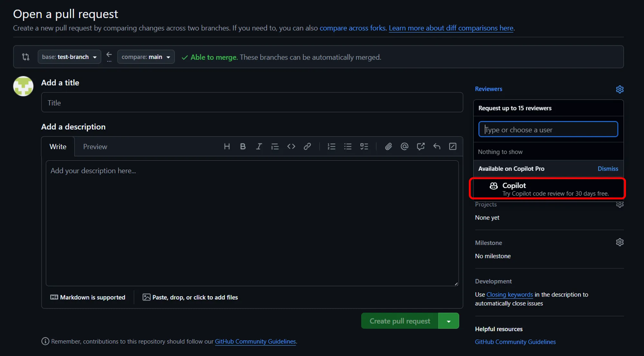Attach files using the paperclip icon
Viewport: 644px width, 356px height.
tap(388, 146)
